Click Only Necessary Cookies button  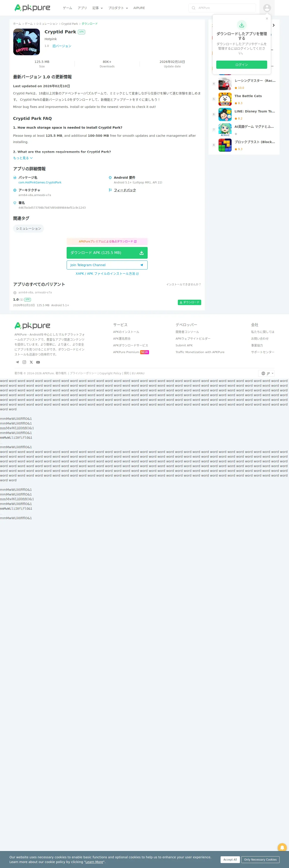coord(260,860)
